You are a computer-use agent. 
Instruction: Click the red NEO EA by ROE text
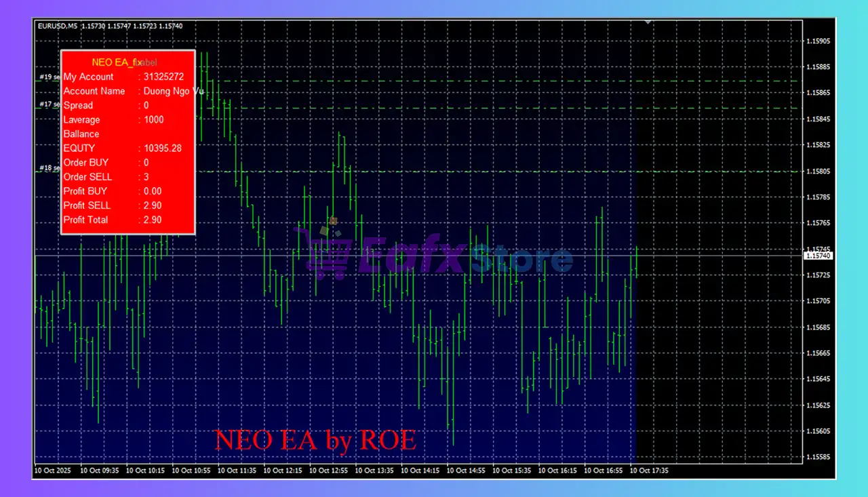pyautogui.click(x=315, y=440)
